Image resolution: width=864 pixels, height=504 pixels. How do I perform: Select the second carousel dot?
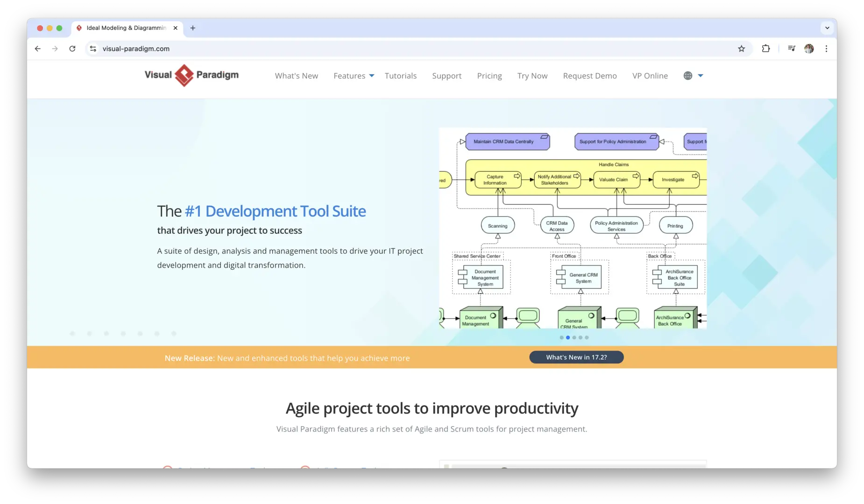(x=568, y=337)
